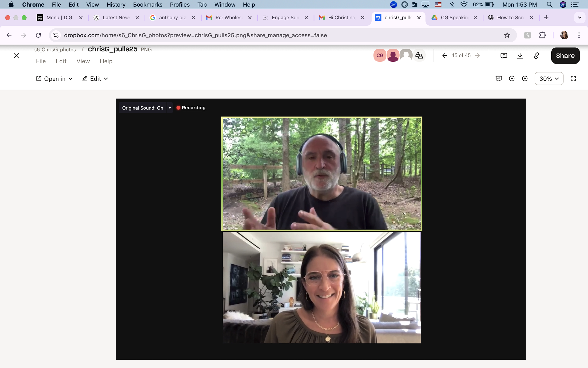This screenshot has width=588, height=368.
Task: Expand the 30% zoom level dropdown
Action: coord(549,79)
